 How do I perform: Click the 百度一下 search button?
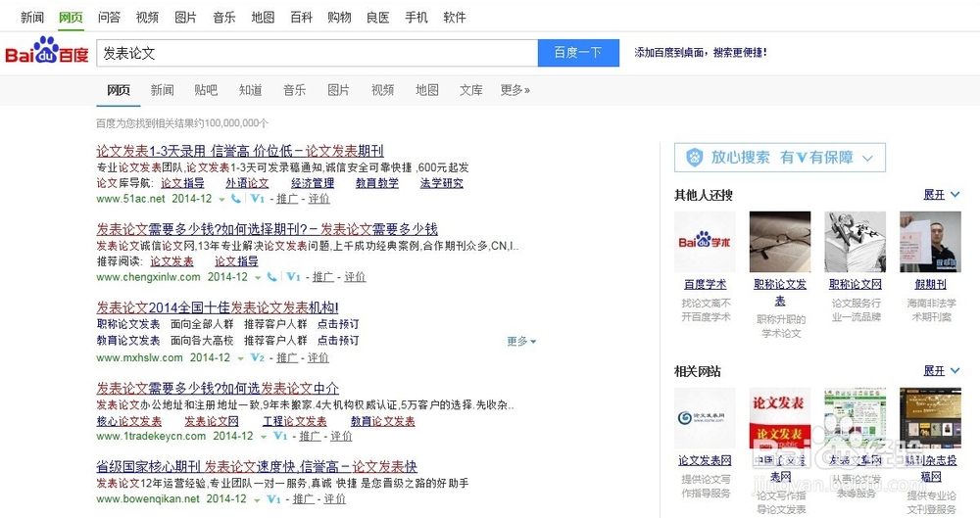click(x=579, y=53)
